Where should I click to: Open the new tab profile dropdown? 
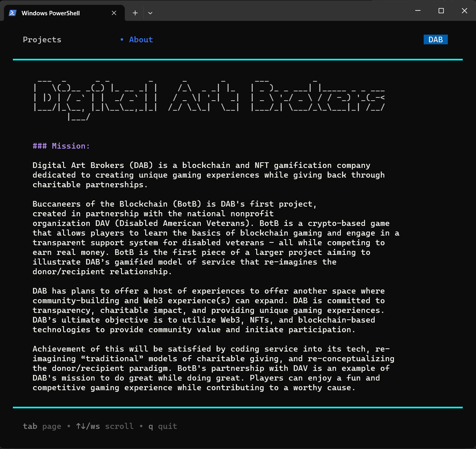(150, 13)
